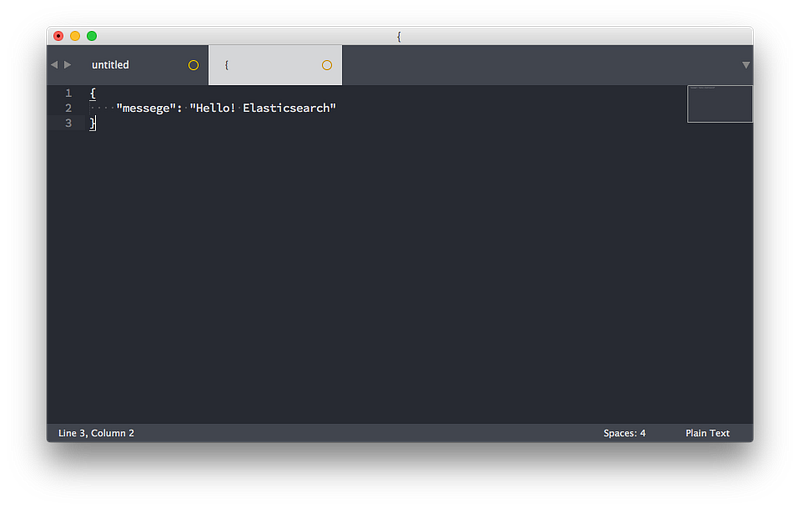
Task: Click line number 3 in the gutter
Action: pyautogui.click(x=68, y=123)
